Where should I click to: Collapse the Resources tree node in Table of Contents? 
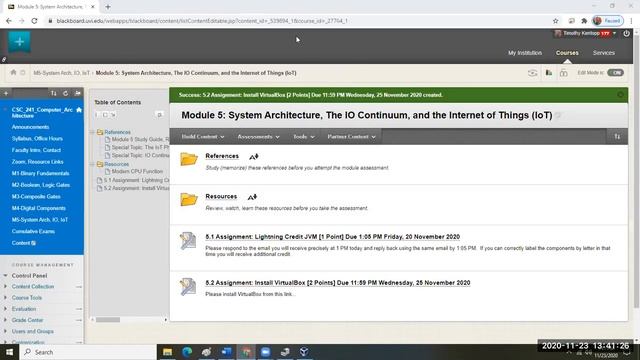[x=93, y=164]
